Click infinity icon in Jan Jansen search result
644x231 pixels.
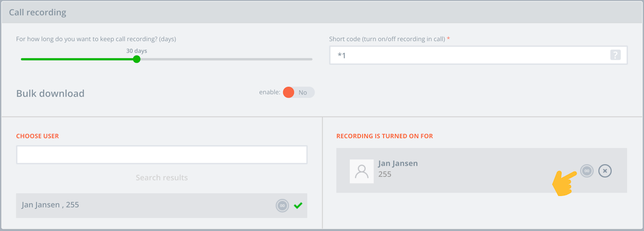[282, 205]
